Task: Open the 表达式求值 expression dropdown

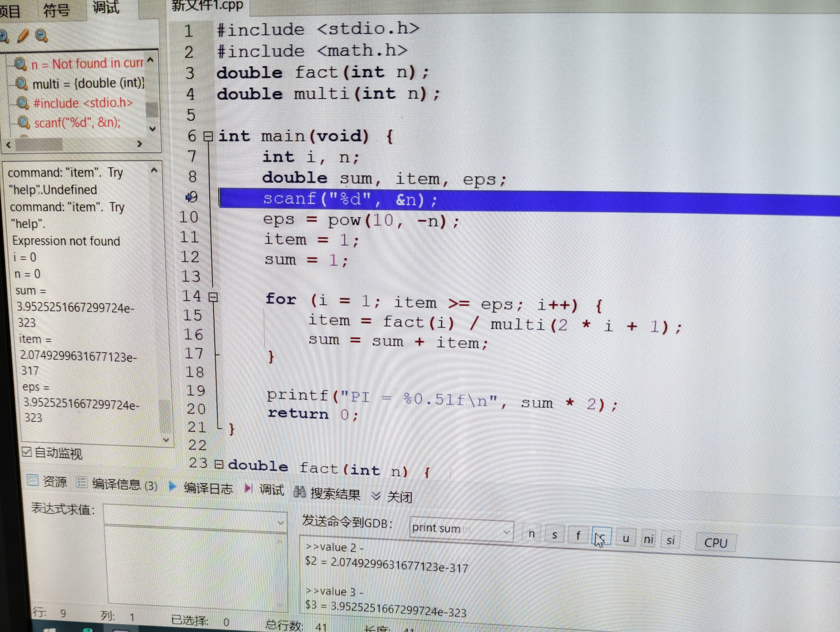Action: point(280,523)
